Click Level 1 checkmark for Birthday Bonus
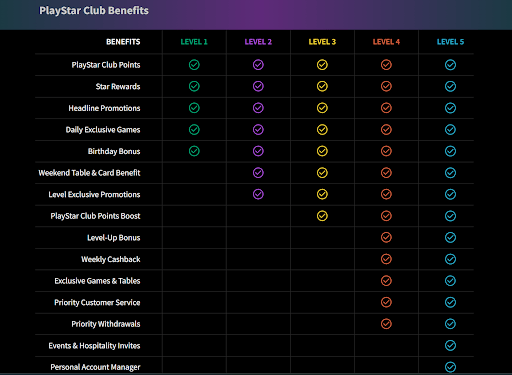 194,151
